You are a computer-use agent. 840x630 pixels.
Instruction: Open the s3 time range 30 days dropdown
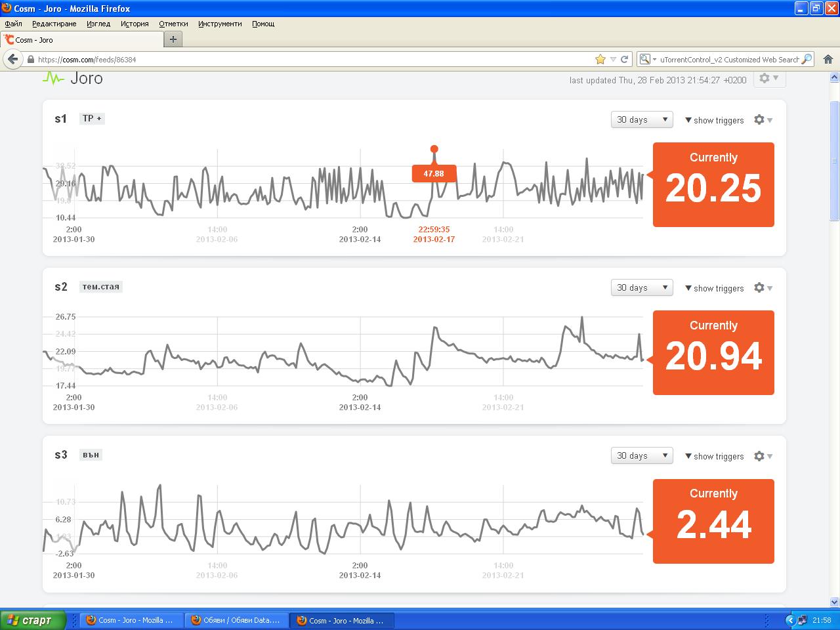coord(642,455)
